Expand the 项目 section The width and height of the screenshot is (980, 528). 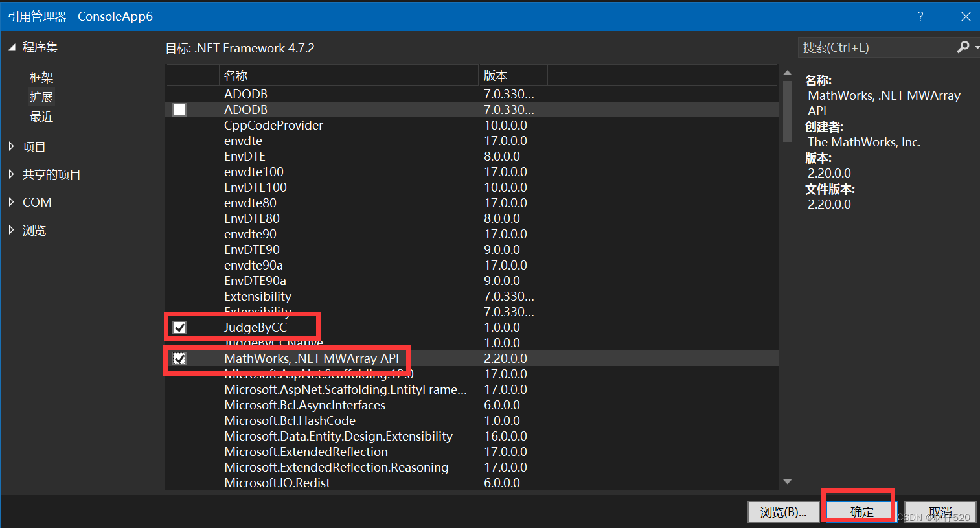click(x=13, y=146)
